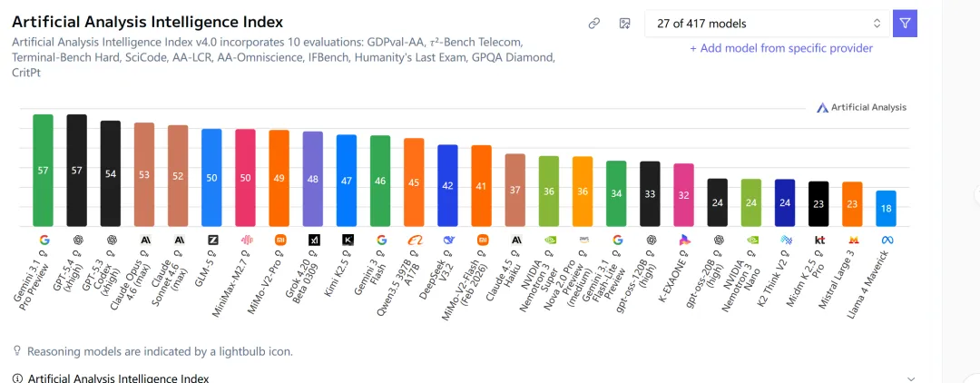This screenshot has height=383, width=980.
Task: Copy the chart link icon
Action: [594, 24]
